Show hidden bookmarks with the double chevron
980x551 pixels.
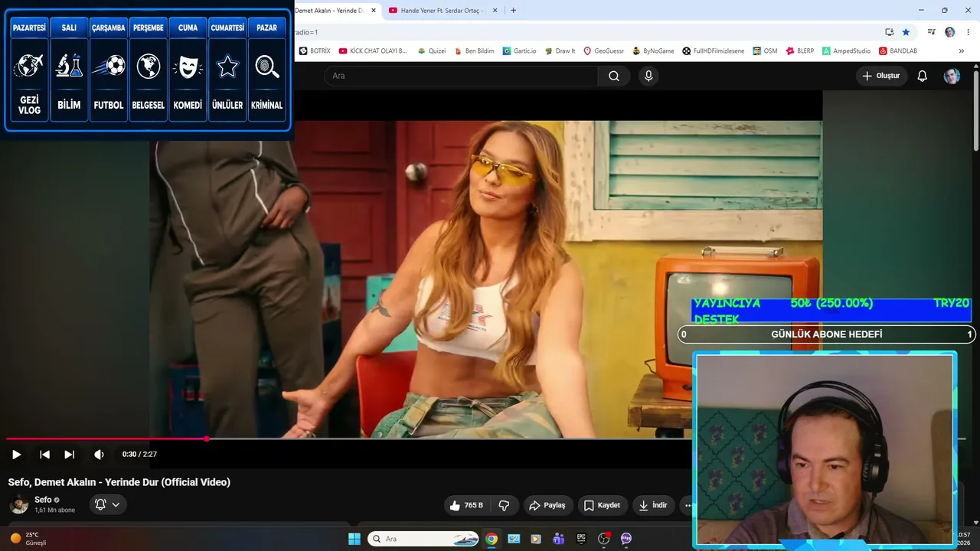(x=962, y=51)
